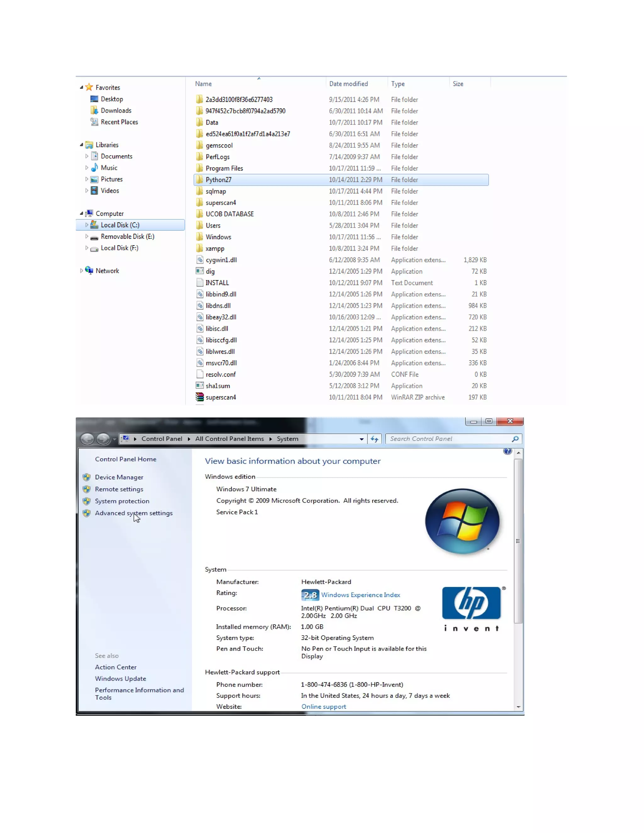Open Control Panel Home link

[x=125, y=459]
